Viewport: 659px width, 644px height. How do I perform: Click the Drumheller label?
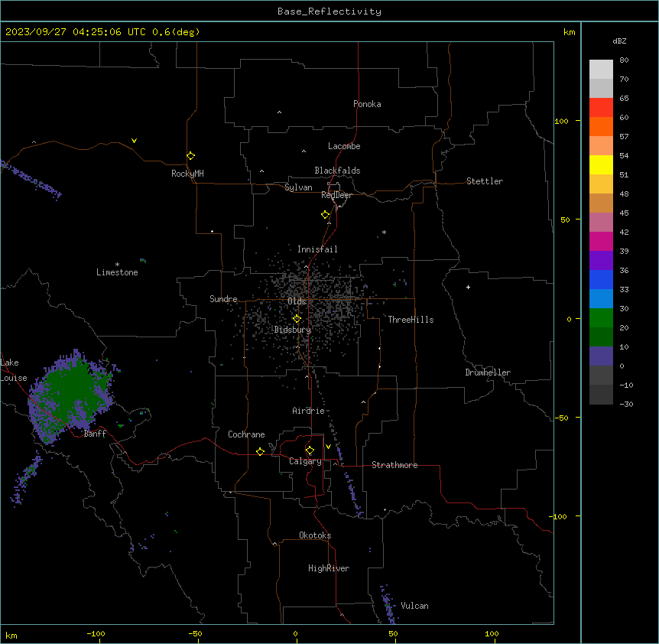pos(488,372)
